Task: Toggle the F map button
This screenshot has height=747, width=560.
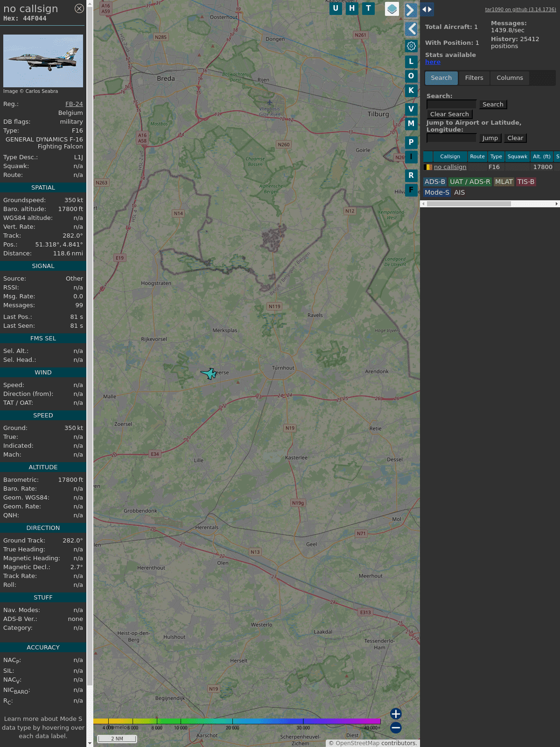Action: click(411, 190)
